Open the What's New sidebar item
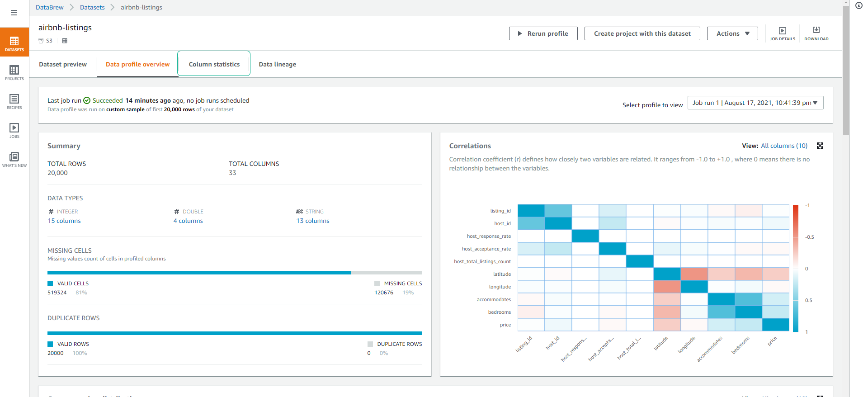Viewport: 868px width, 397px height. [14, 159]
